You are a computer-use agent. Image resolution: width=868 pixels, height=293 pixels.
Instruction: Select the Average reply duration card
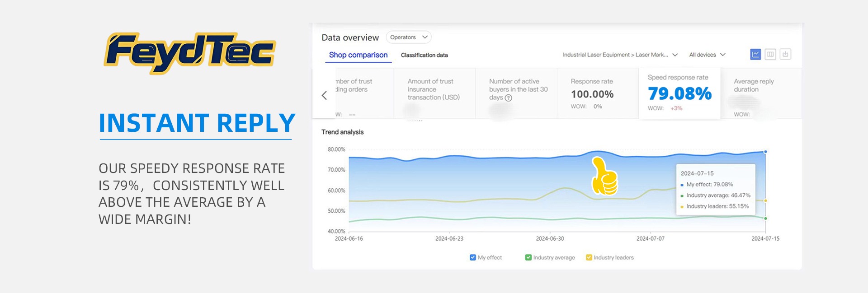tap(761, 93)
